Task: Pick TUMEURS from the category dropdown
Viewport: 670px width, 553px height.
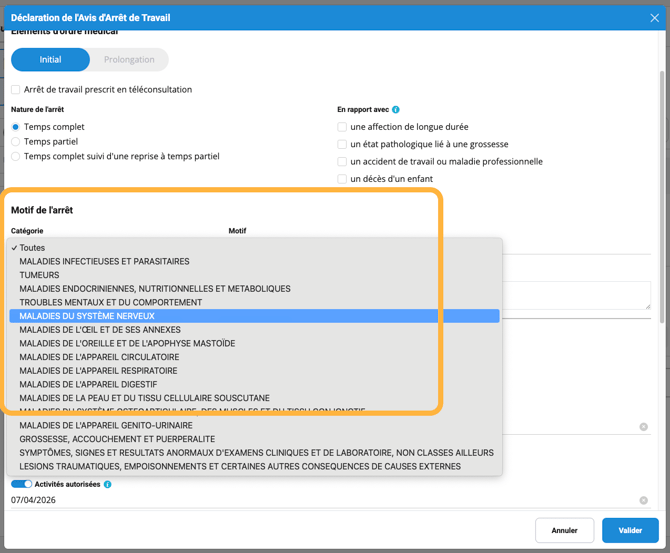Action: pyautogui.click(x=39, y=275)
